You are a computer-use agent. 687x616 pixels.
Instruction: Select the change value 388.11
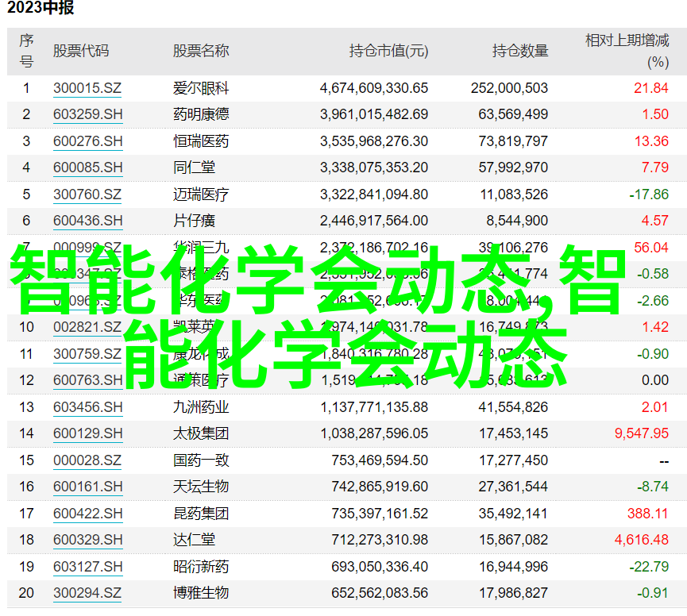pyautogui.click(x=647, y=514)
